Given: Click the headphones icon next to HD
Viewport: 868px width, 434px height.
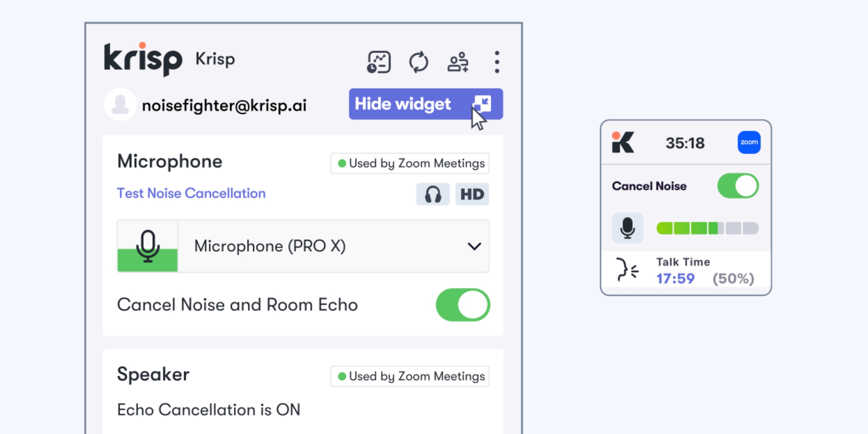Looking at the screenshot, I should 433,194.
